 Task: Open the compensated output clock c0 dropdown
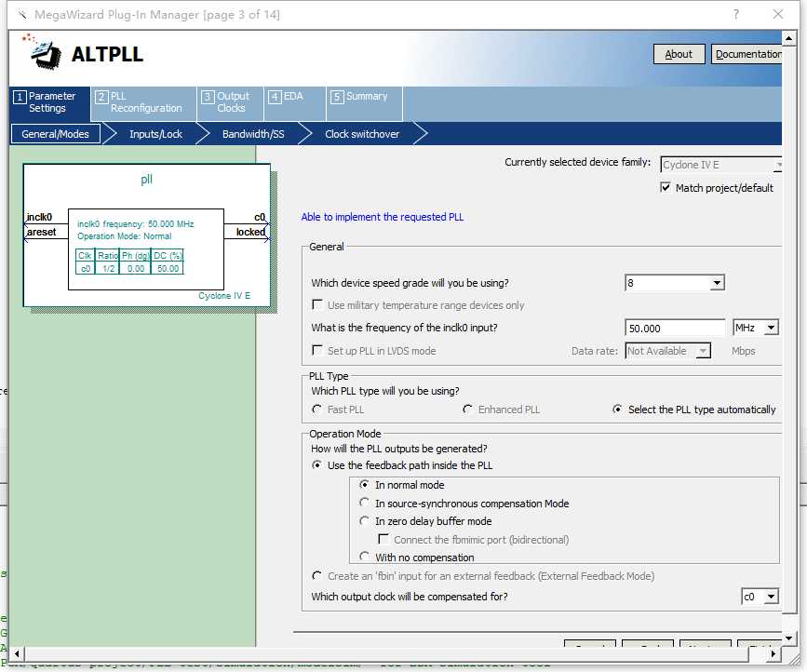pos(760,597)
